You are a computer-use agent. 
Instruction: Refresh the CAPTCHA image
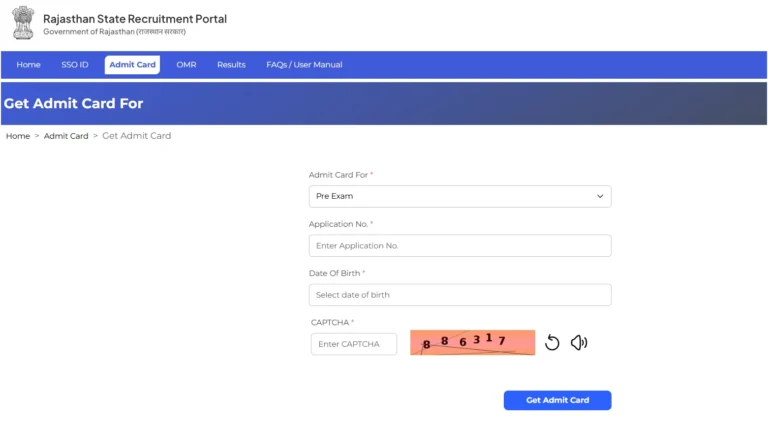click(x=552, y=342)
